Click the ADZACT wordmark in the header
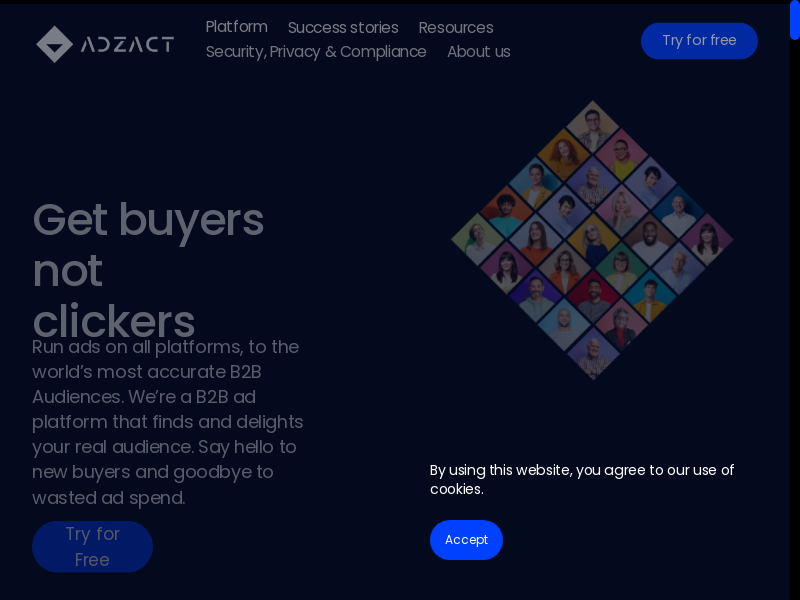Image resolution: width=800 pixels, height=600 pixels. click(127, 44)
